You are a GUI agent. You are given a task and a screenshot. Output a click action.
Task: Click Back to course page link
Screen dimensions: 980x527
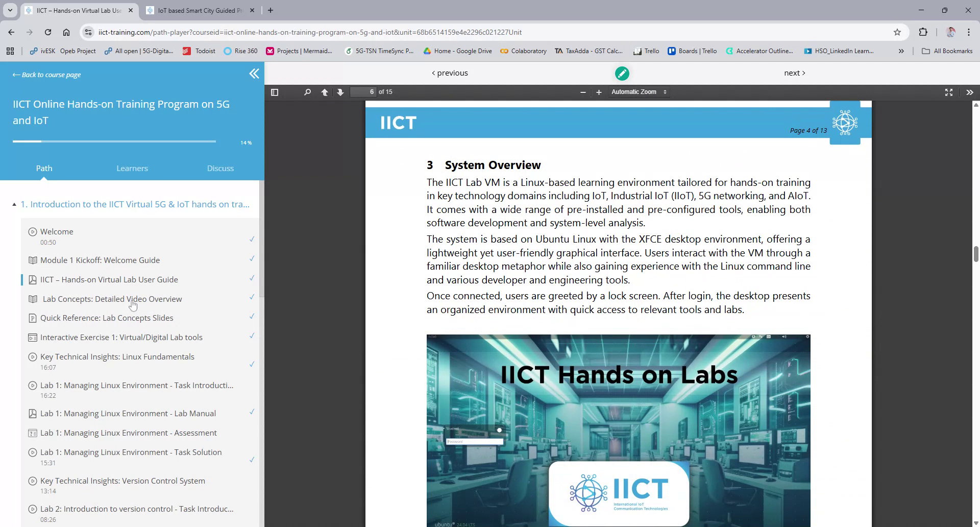pos(46,75)
